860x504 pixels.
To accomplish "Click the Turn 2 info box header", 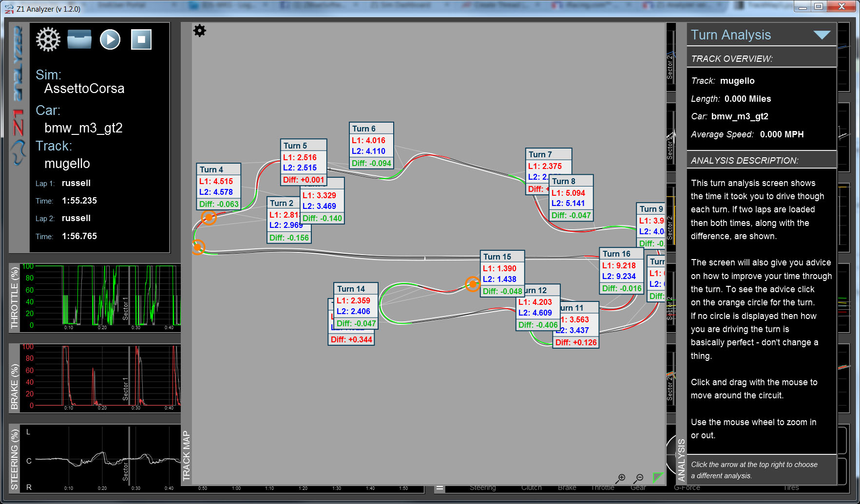I will click(x=283, y=204).
